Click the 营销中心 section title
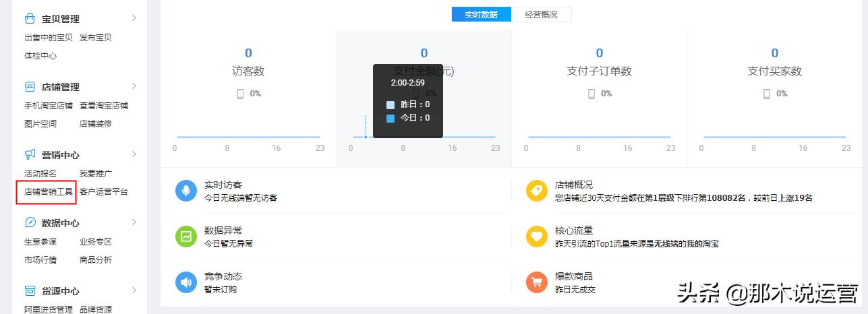Screen dimensions: 868x314 point(61,155)
